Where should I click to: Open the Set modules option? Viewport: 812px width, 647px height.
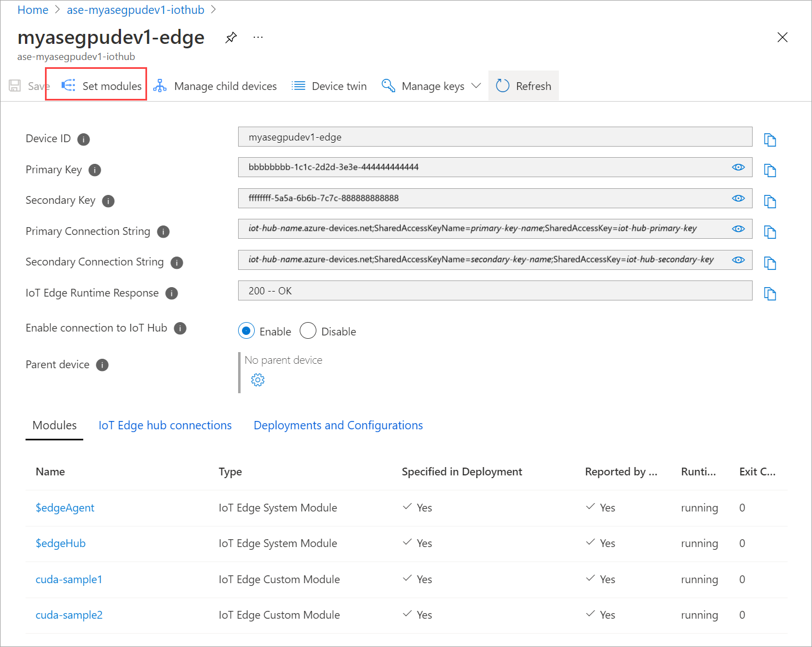(x=102, y=86)
